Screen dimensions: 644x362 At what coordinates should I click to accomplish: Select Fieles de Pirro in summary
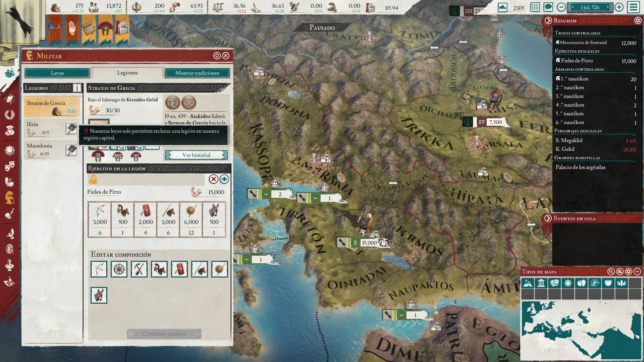coord(595,61)
